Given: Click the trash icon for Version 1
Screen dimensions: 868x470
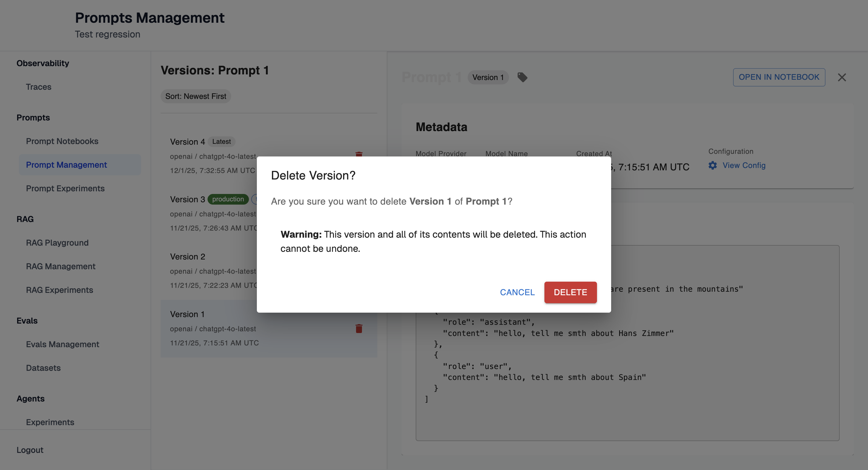Looking at the screenshot, I should pyautogui.click(x=359, y=329).
